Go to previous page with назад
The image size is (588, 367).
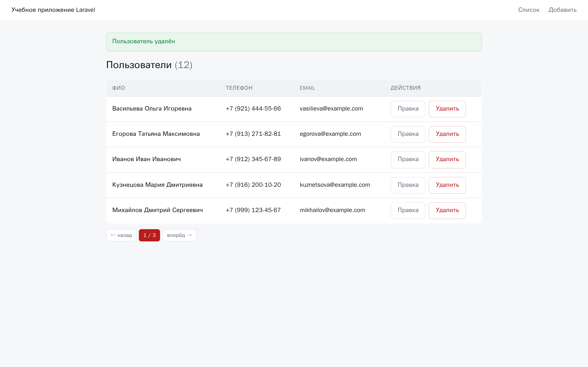[121, 235]
